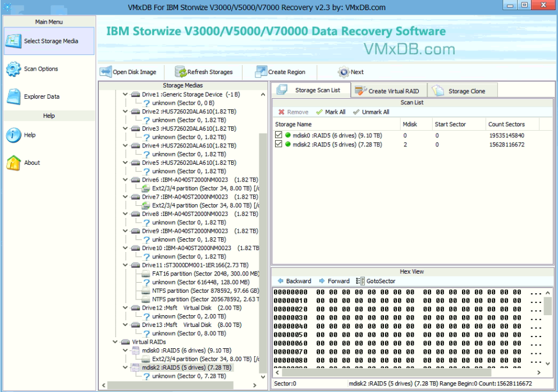Click the storage tree horizontal scrollbar thumb
Viewport: 558px width, 392px height.
(170, 385)
